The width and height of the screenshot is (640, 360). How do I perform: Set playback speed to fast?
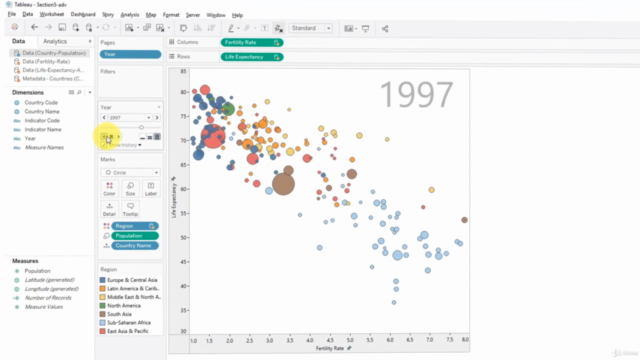[157, 137]
